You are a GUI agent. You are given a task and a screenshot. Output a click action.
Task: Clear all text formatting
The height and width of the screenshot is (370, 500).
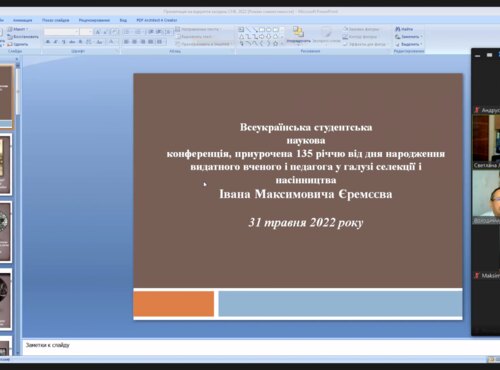[114, 32]
